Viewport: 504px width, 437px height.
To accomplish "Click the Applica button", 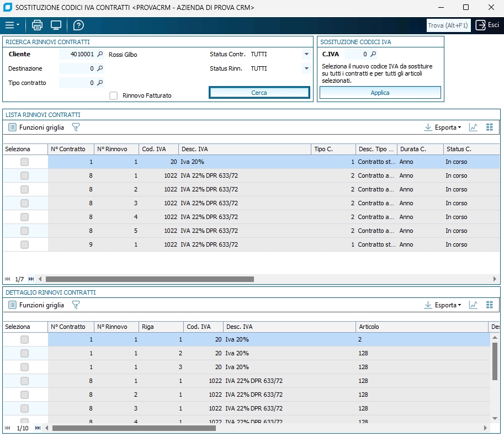I will (380, 93).
